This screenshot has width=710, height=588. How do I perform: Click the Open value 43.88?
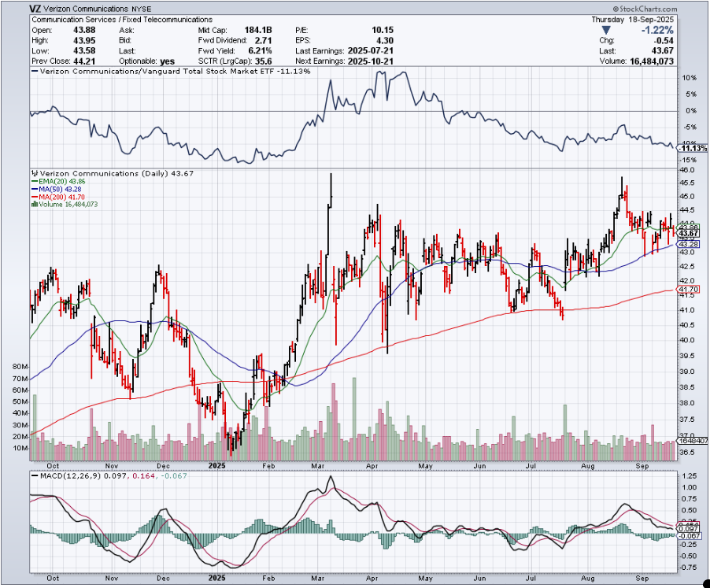click(84, 31)
